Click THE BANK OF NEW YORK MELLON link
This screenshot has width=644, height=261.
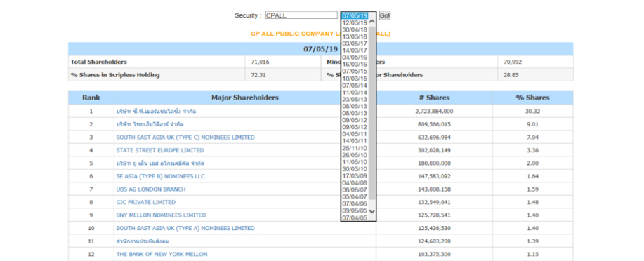click(162, 255)
